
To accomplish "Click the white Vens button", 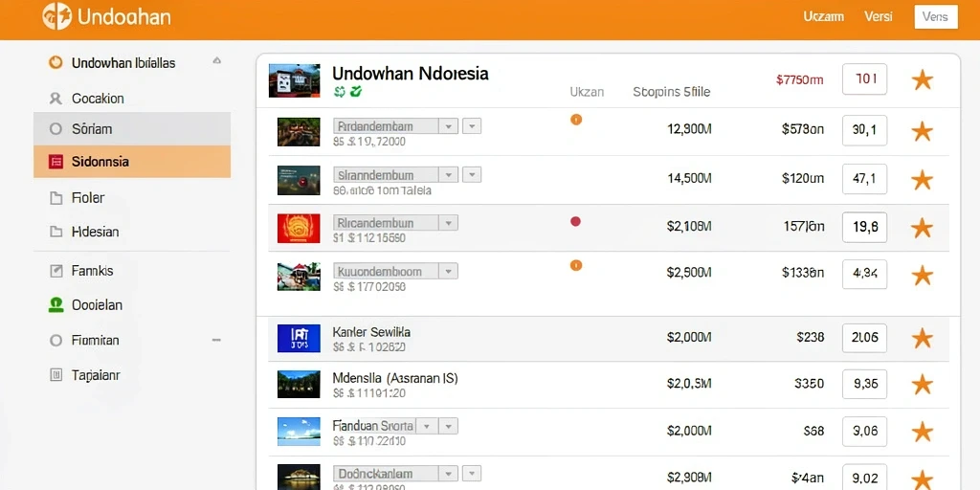I will (x=936, y=17).
